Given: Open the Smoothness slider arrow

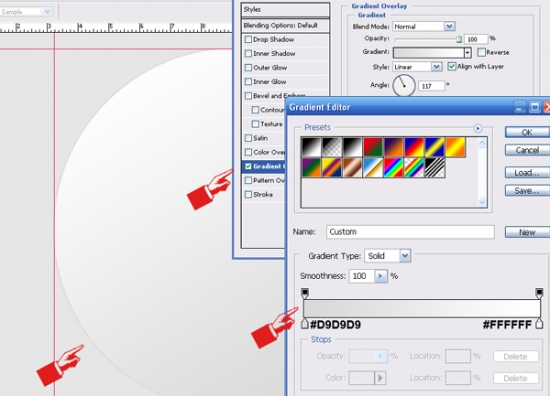Looking at the screenshot, I should click(381, 276).
